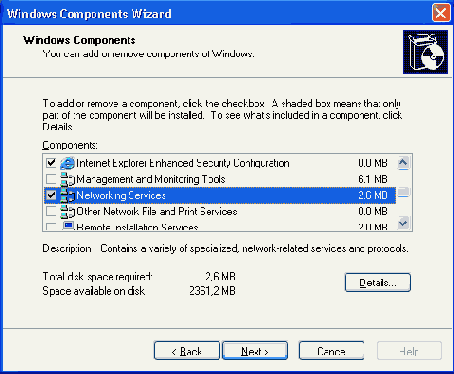Check Other Network File and Print Services box
Screen dimensions: 454x374
51,211
